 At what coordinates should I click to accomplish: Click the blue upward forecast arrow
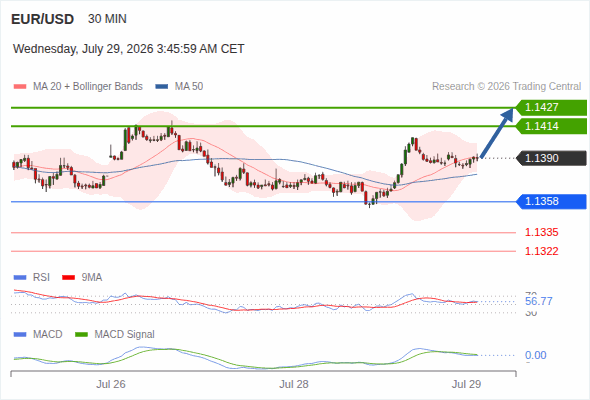(497, 133)
